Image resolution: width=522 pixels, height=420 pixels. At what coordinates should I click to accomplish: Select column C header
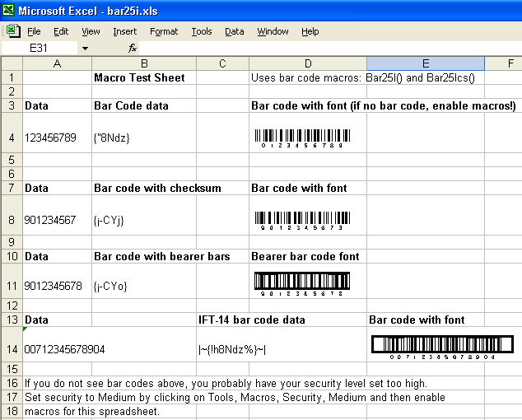click(223, 63)
